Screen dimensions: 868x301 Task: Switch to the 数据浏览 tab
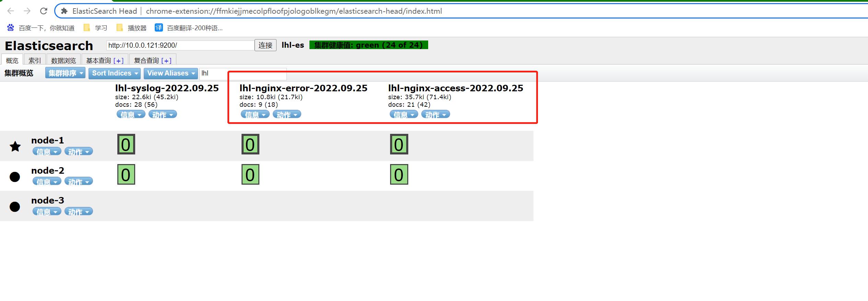tap(63, 60)
